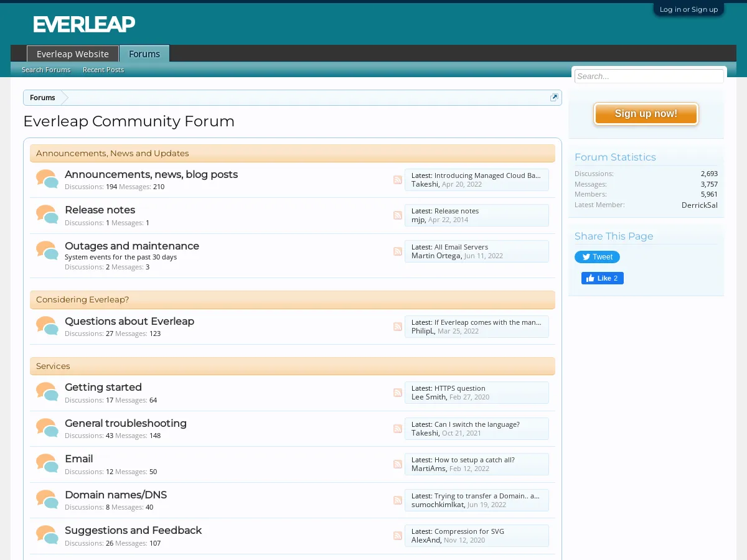Select RSS icon beside Questions about Everleap
This screenshot has width=747, height=560.
point(398,326)
